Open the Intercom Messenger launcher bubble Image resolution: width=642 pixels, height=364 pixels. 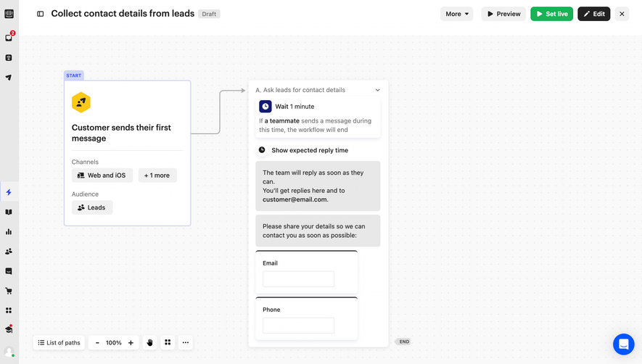624,344
